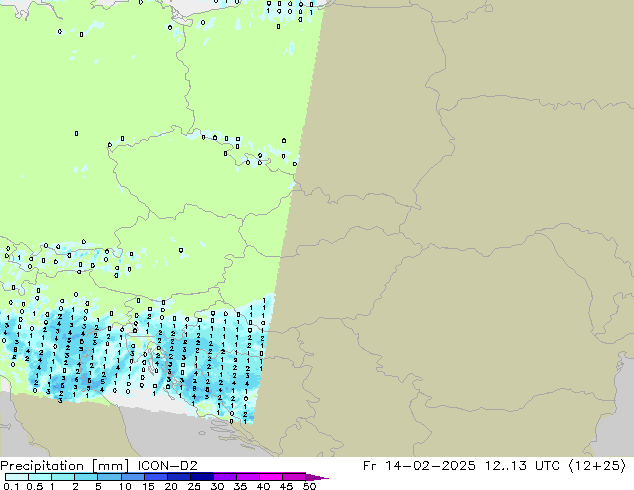Click the date 'Fr 14-02-2025' text
Screen dimensions: 634x490
[419, 466]
